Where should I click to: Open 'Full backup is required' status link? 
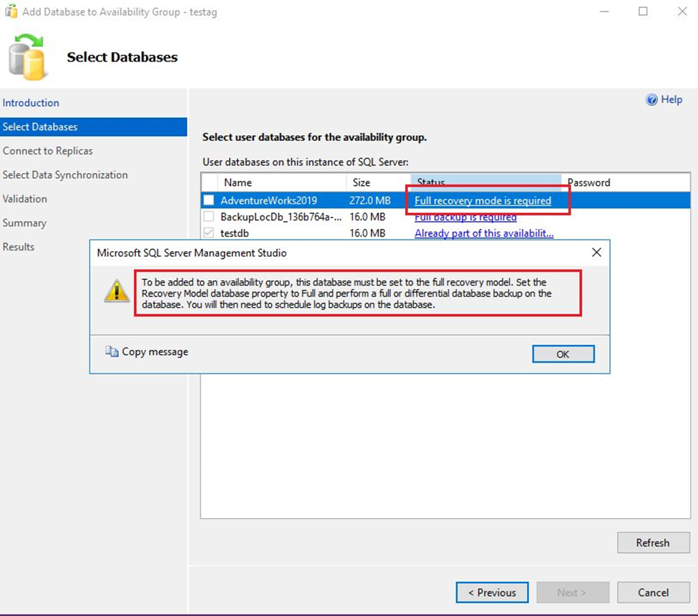coord(465,217)
